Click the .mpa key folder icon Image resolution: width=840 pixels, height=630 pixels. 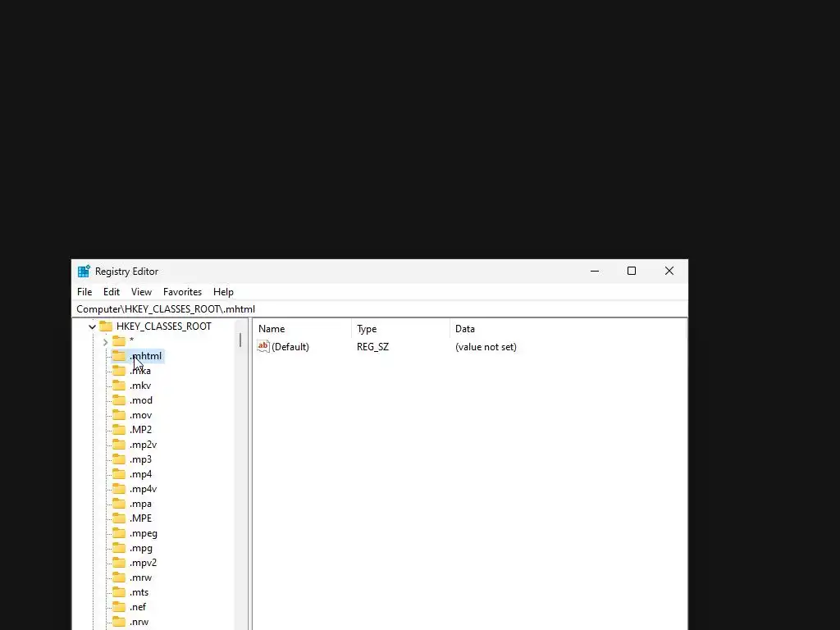pyautogui.click(x=119, y=504)
